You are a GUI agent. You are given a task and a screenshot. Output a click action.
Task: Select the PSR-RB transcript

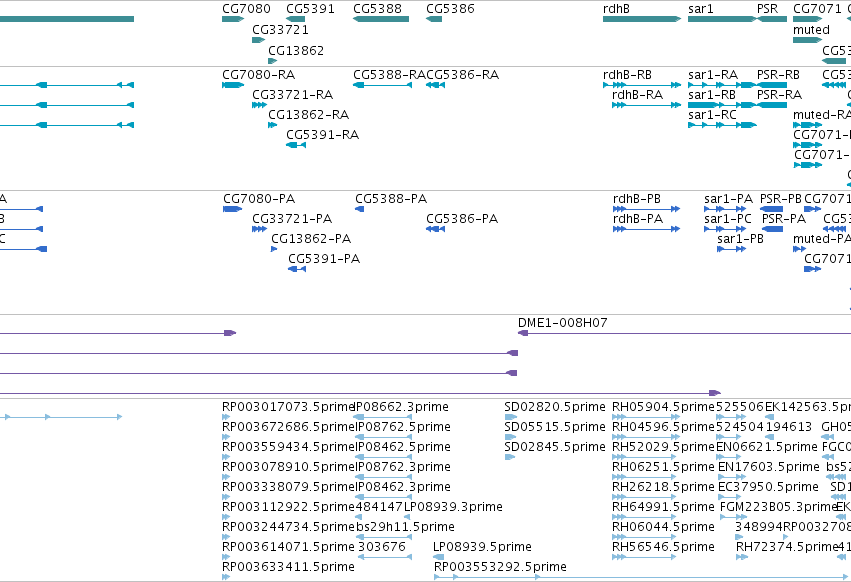point(772,85)
